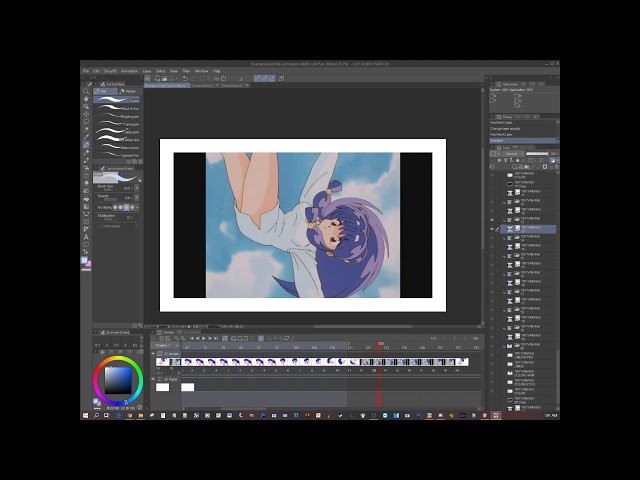
Task: Click the Change layer opacity history entry
Action: tap(522, 129)
